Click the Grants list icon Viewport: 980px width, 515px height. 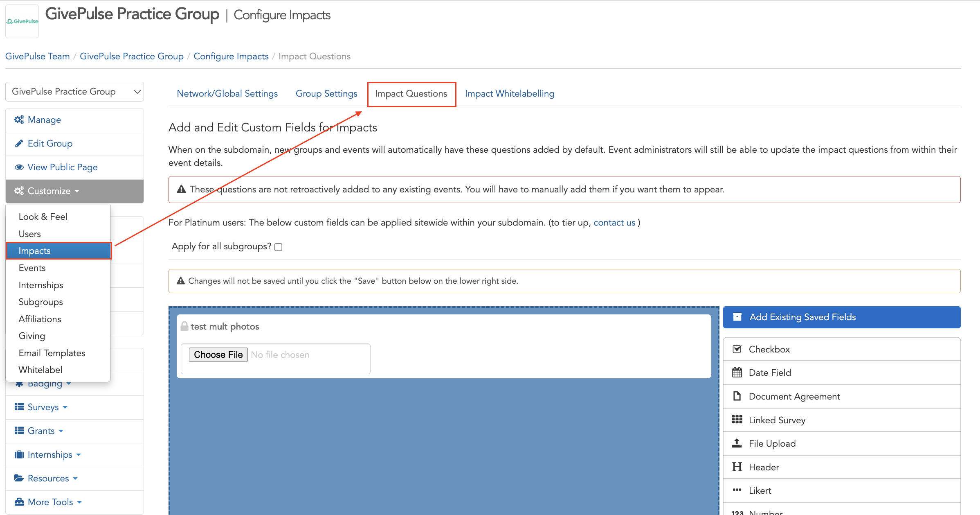19,431
